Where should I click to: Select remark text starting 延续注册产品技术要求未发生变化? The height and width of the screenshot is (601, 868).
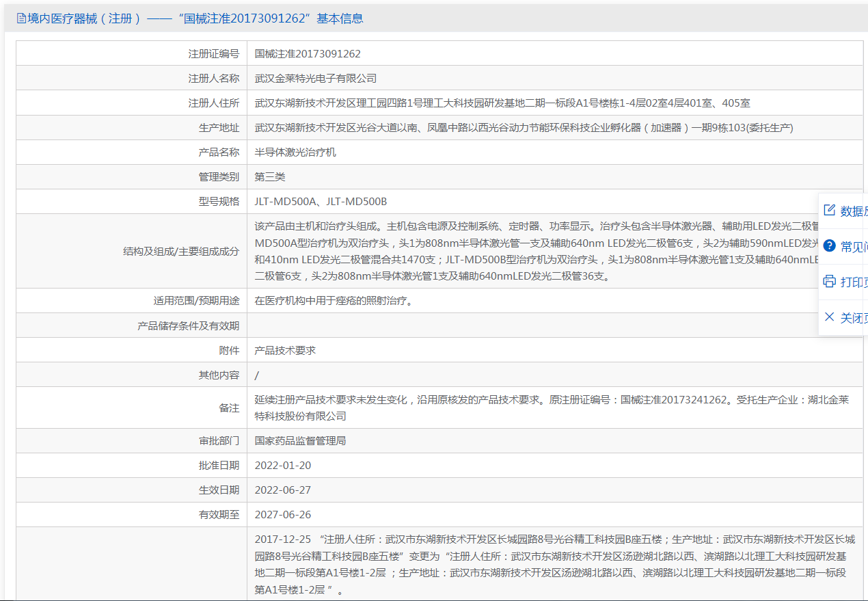pyautogui.click(x=552, y=408)
